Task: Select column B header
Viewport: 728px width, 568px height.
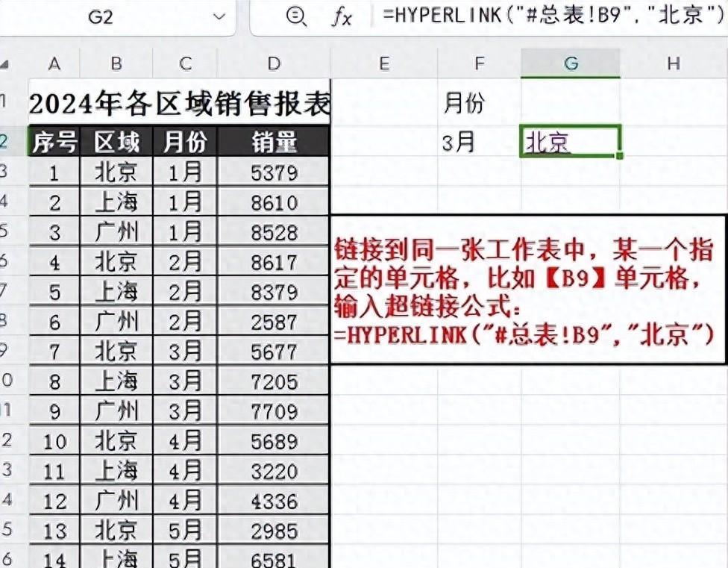Action: [x=116, y=63]
